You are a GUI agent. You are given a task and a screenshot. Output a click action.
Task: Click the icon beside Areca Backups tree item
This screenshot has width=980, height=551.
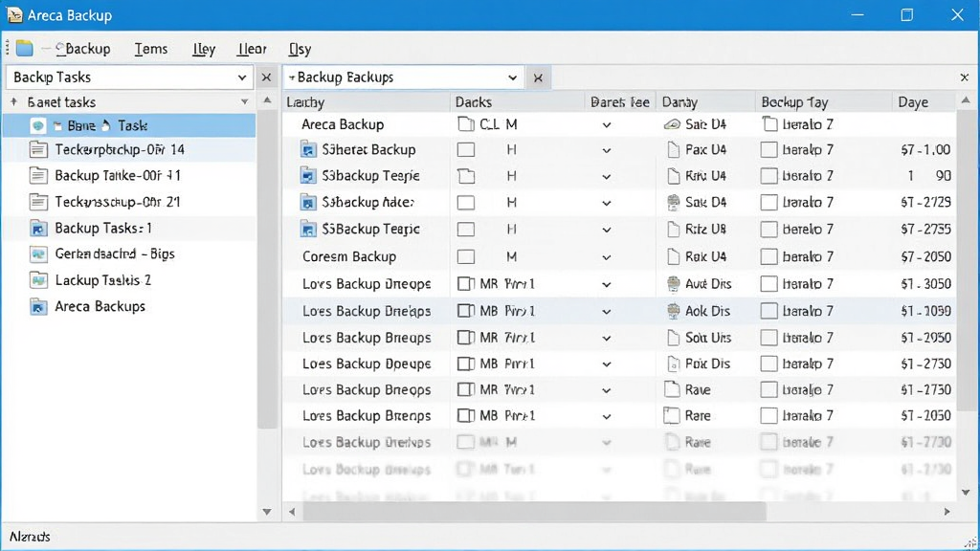pyautogui.click(x=38, y=307)
